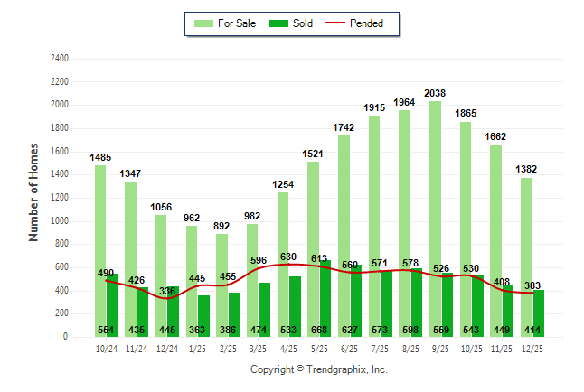Click the Pended data label 630
The height and width of the screenshot is (392, 584).
[289, 257]
